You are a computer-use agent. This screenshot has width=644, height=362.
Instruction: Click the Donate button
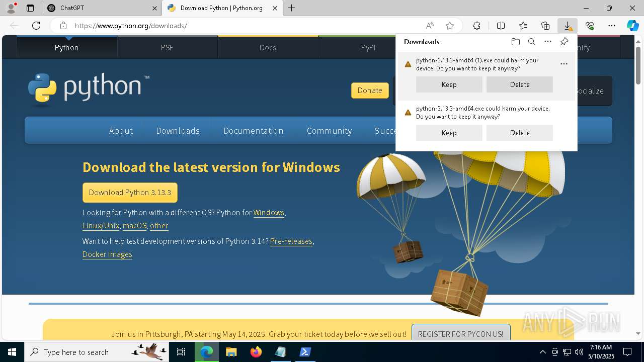370,90
